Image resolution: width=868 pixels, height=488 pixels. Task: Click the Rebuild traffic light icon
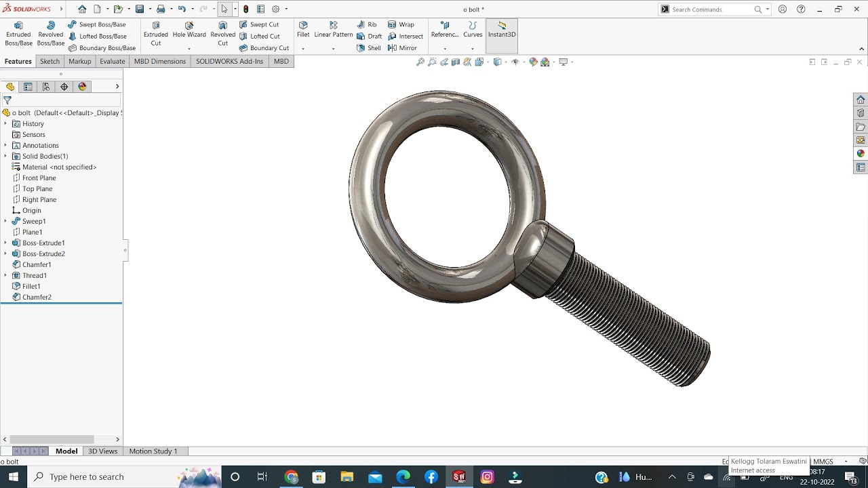[245, 9]
